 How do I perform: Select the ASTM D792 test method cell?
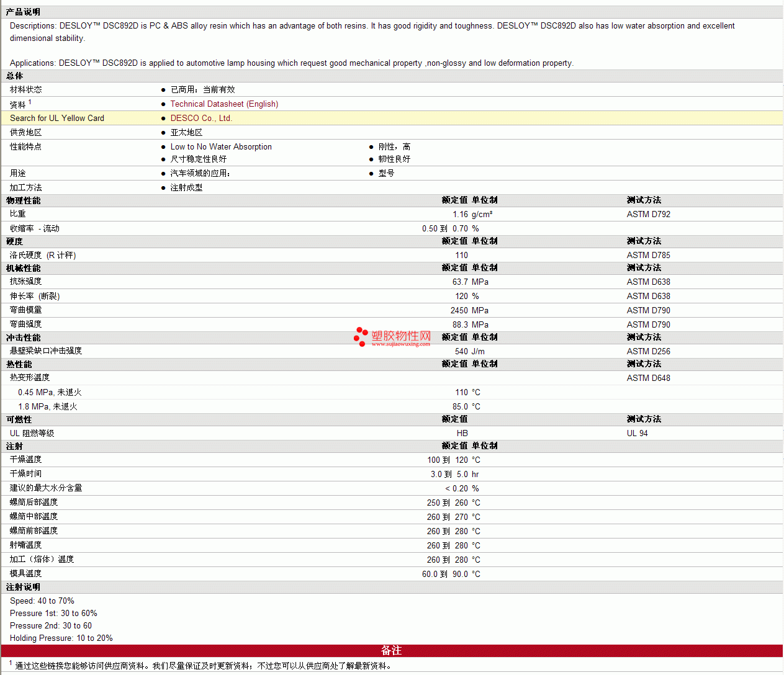tap(649, 215)
